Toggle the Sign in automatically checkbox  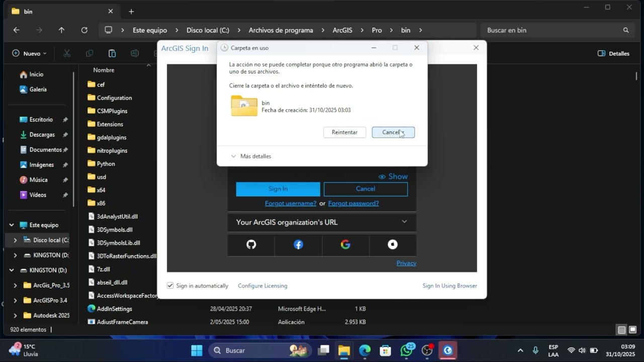click(x=170, y=286)
